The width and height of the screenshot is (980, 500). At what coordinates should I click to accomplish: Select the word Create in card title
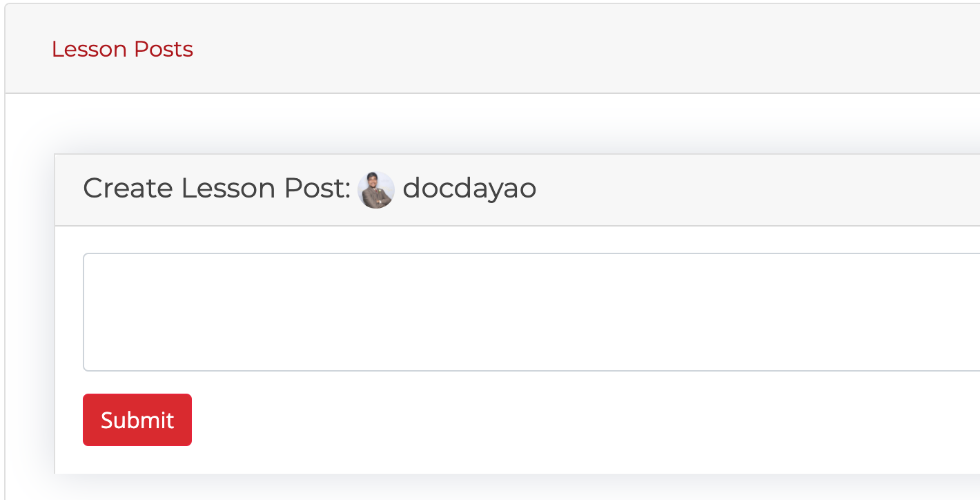[128, 189]
